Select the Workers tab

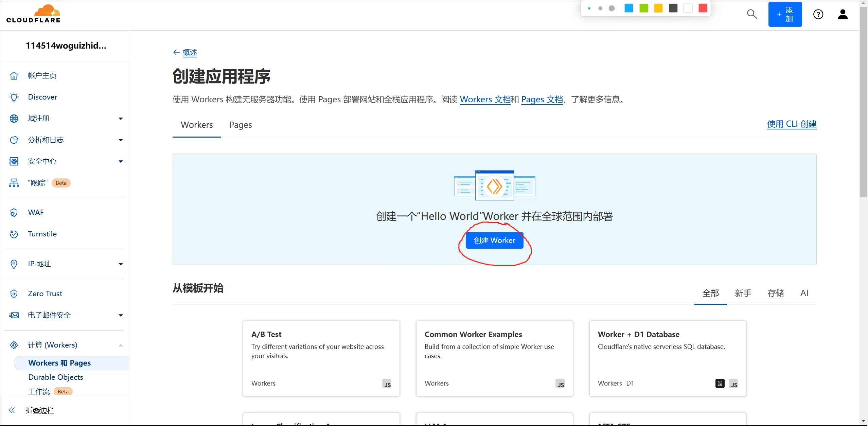pos(197,125)
